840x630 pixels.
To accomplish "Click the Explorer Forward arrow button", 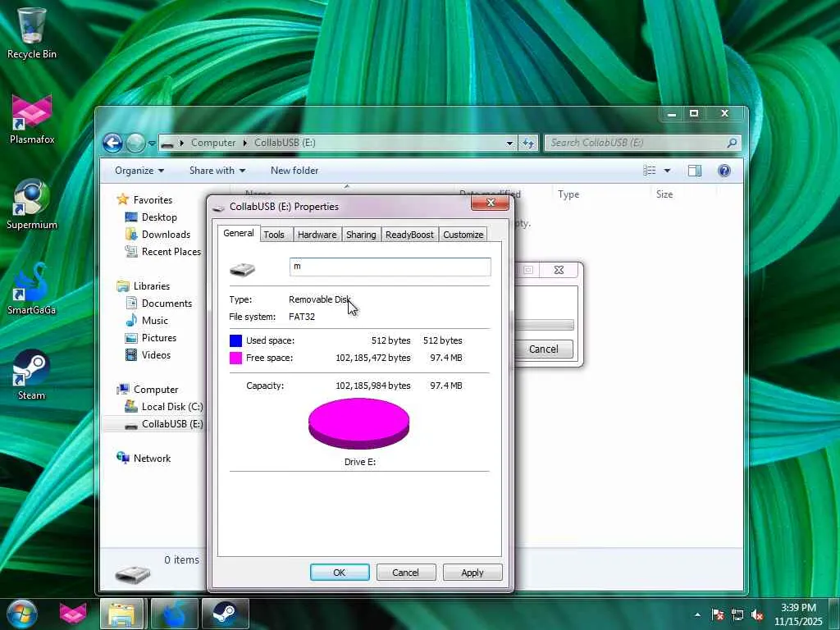I will point(135,143).
